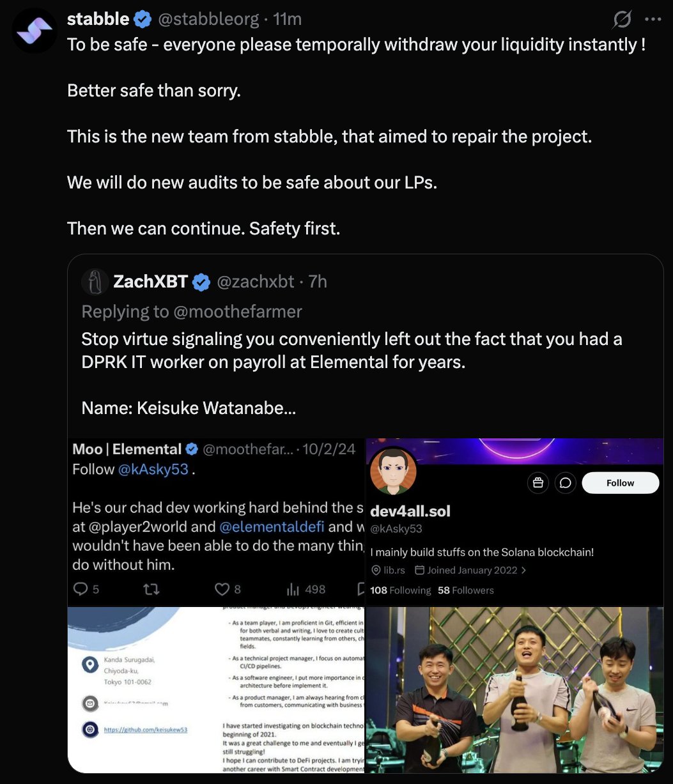Viewport: 673px width, 784px height.
Task: Click the reply icon with 5 comments
Action: click(81, 589)
